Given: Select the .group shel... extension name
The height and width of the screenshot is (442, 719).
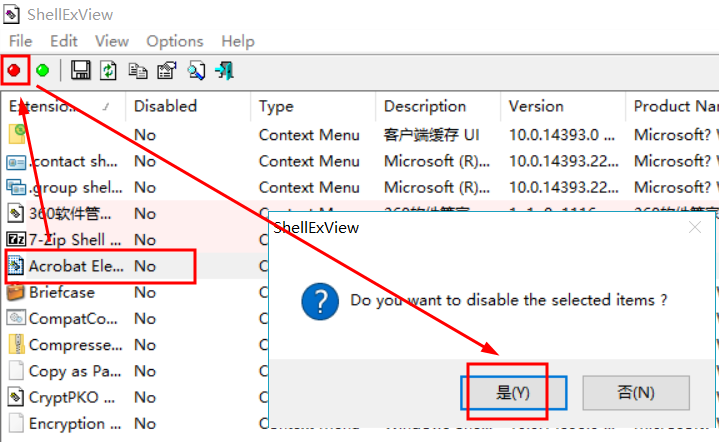Looking at the screenshot, I should point(76,188).
